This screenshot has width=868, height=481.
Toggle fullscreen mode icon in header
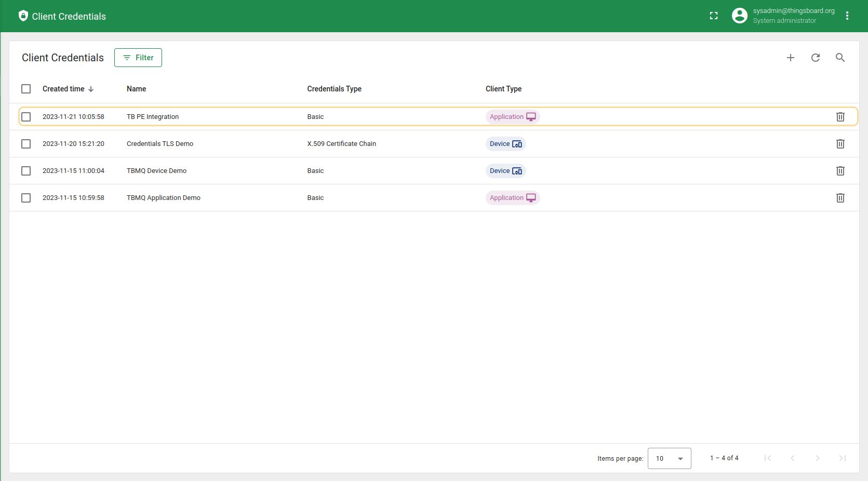coord(714,16)
